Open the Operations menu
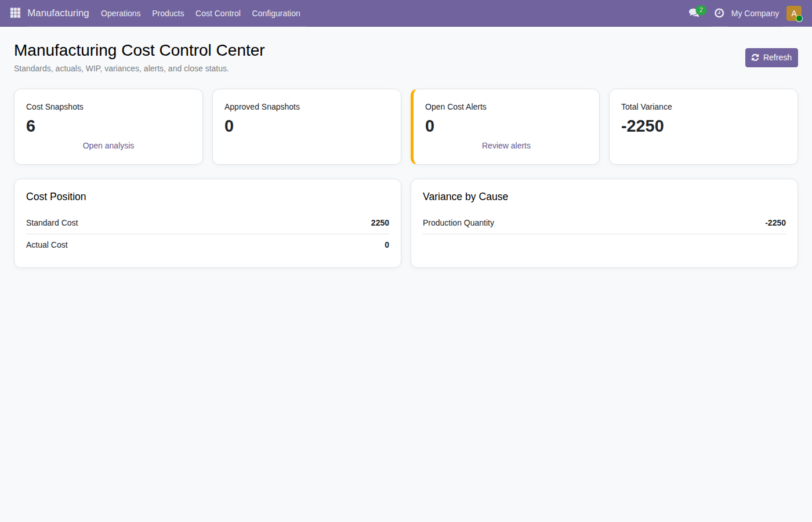The image size is (812, 522). [121, 13]
